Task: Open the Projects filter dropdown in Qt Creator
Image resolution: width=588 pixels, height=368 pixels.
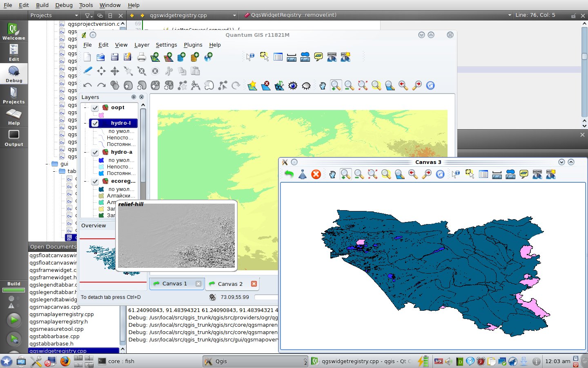Action: (x=76, y=15)
